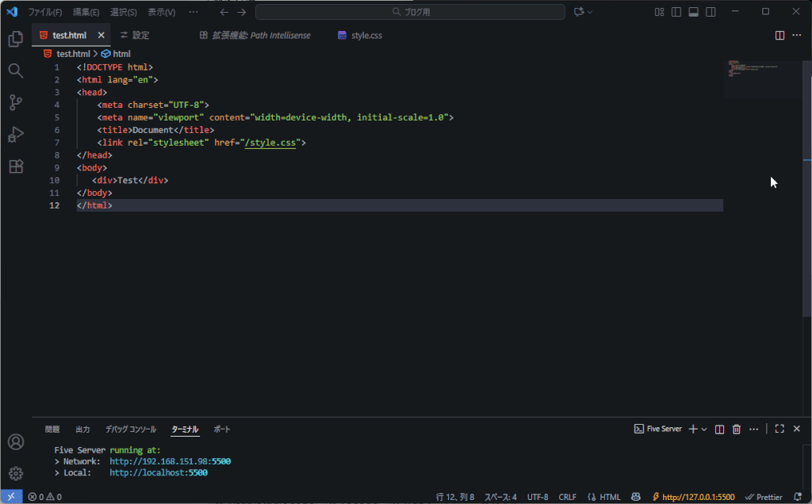Expand the Copilot chat dropdown arrow
812x504 pixels.
click(x=590, y=12)
